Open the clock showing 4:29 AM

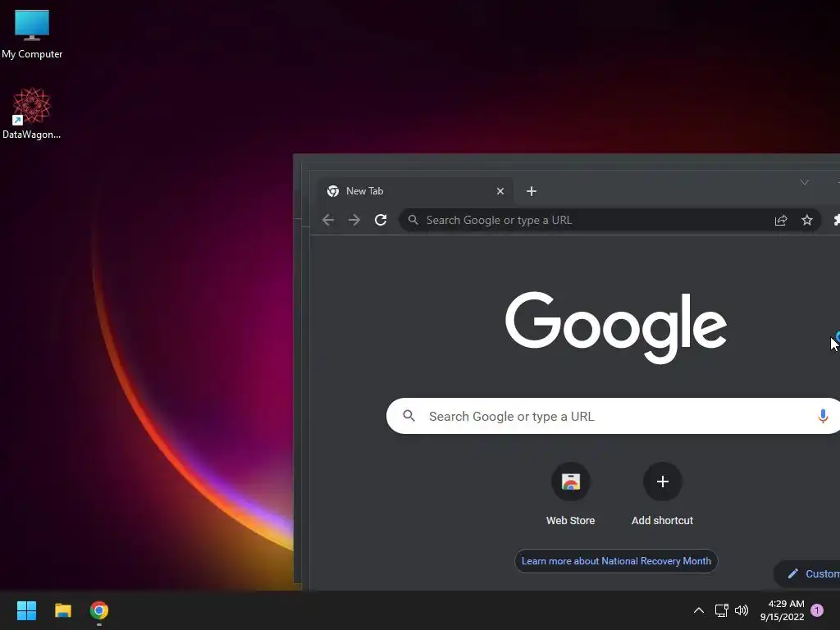pyautogui.click(x=782, y=610)
